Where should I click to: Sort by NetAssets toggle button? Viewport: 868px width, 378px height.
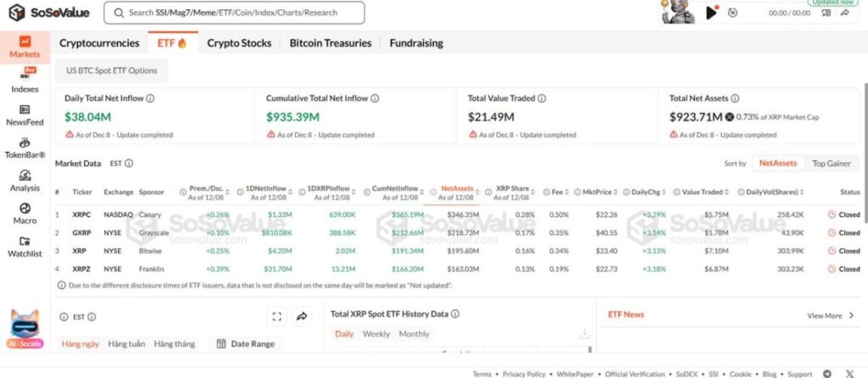(x=778, y=164)
